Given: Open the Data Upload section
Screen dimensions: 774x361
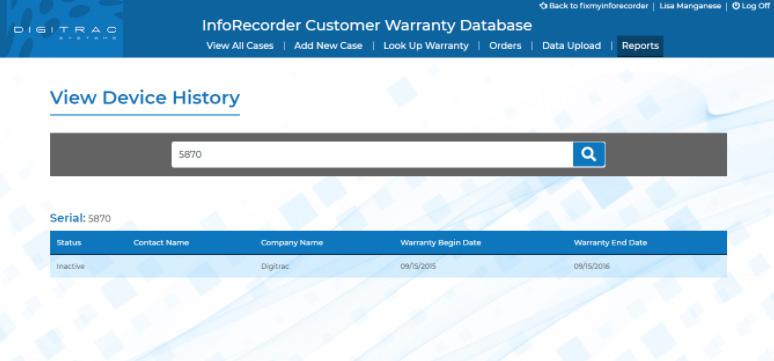Looking at the screenshot, I should click(x=572, y=46).
